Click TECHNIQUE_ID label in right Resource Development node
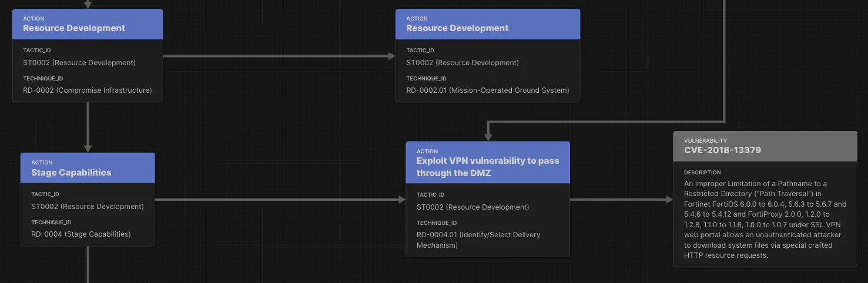Viewport: 868px width, 283px height. [426, 79]
